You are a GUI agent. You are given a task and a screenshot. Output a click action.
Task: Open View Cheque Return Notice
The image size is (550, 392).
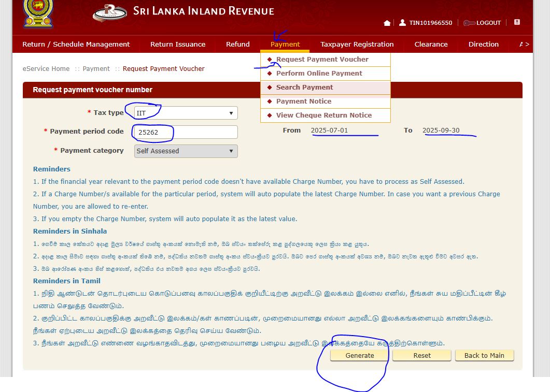(x=323, y=115)
